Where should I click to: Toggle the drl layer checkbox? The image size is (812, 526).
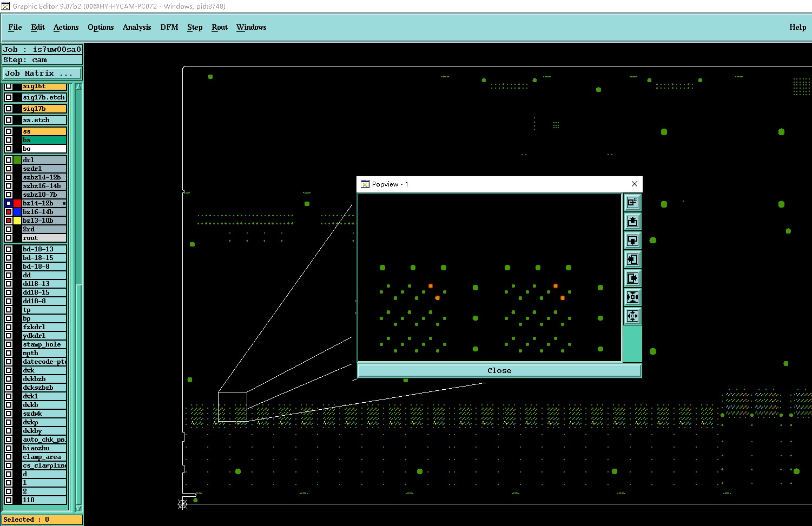click(9, 160)
